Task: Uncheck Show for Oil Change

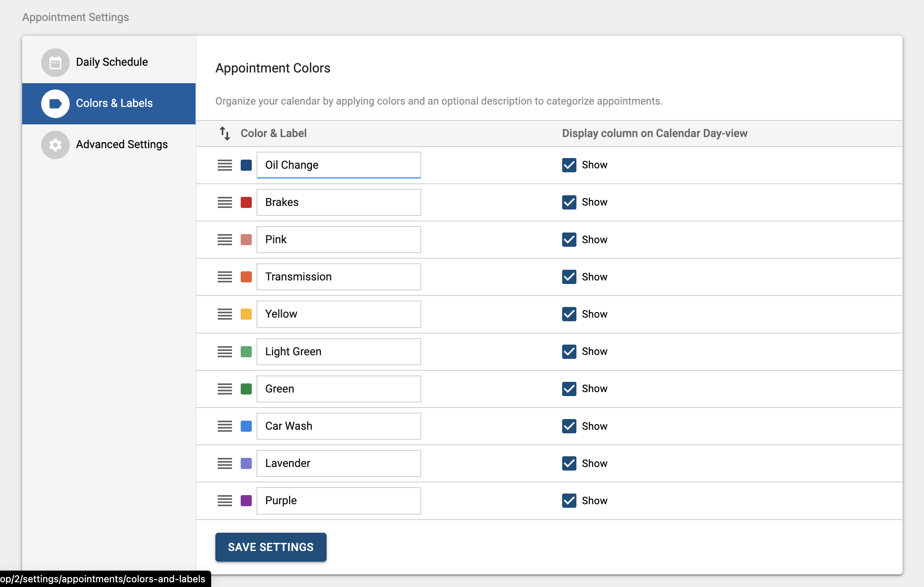Action: pyautogui.click(x=569, y=165)
